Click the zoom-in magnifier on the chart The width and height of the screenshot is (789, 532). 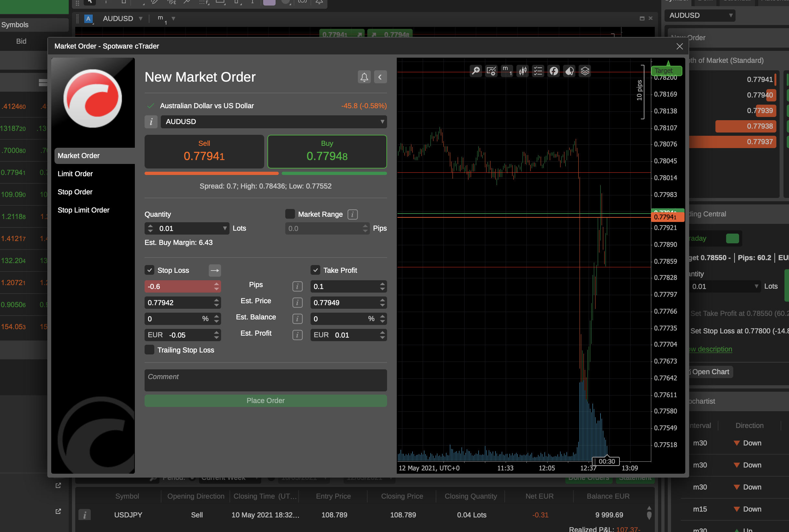point(476,71)
